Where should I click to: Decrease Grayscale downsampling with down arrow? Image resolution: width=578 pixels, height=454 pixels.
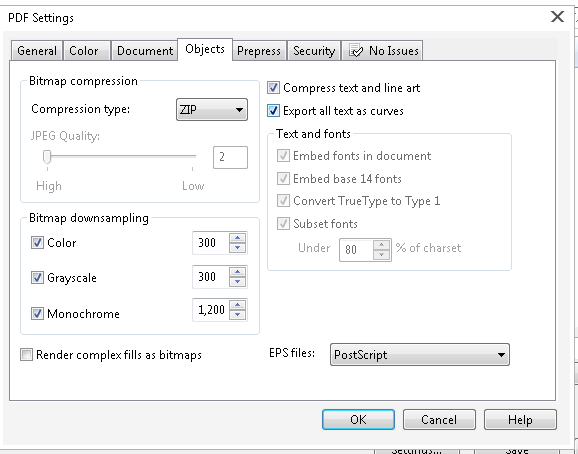coord(237,282)
